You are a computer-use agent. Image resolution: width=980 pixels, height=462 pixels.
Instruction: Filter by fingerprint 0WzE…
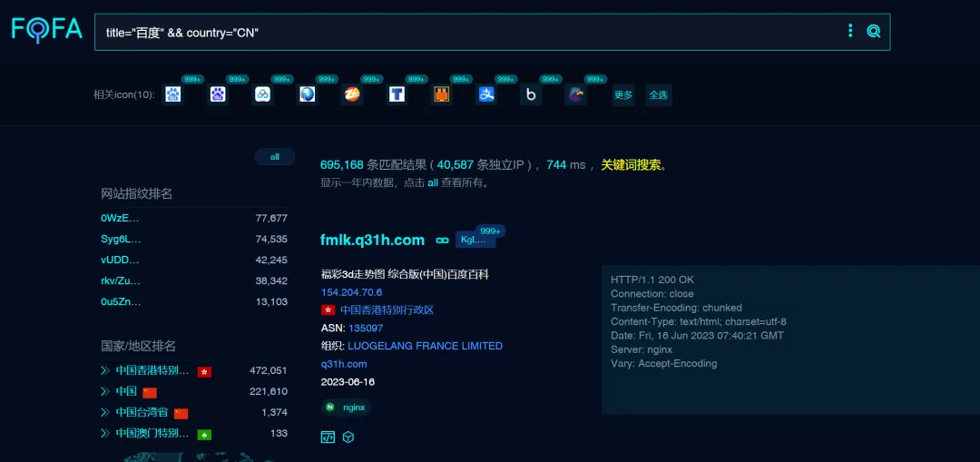(121, 218)
